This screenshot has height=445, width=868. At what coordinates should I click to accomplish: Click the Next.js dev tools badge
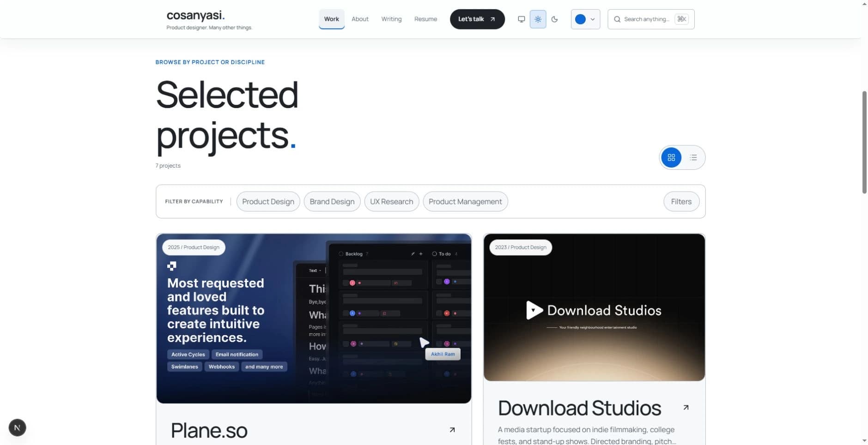[17, 427]
